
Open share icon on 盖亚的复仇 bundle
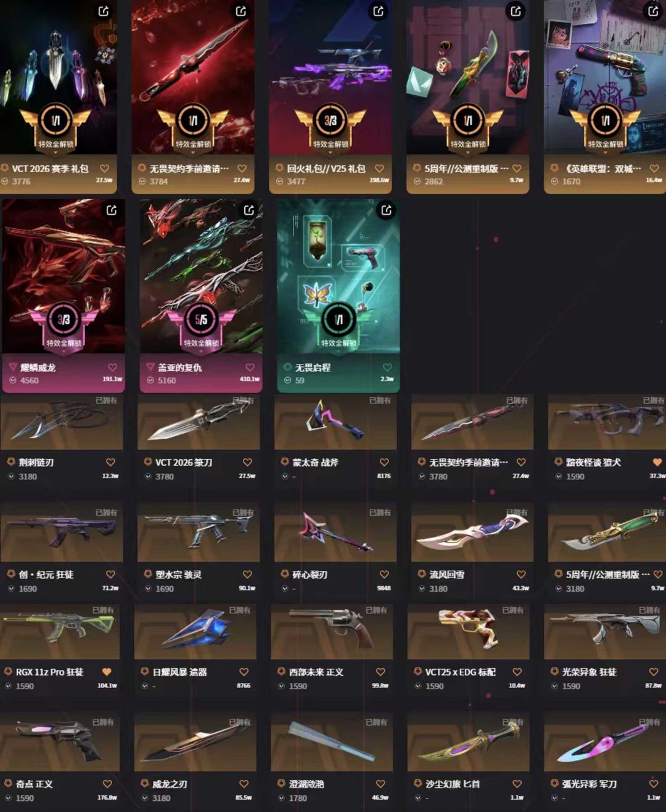click(x=249, y=210)
